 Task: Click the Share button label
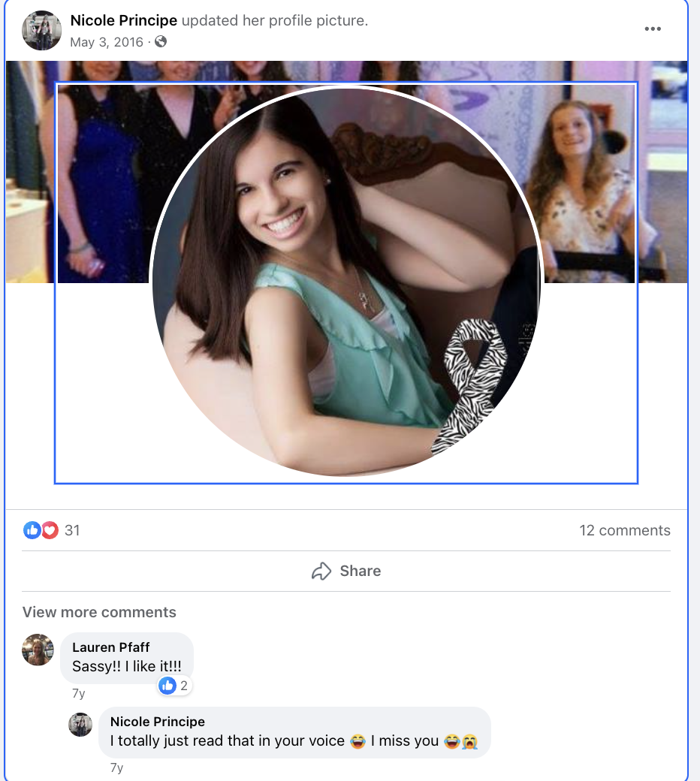[361, 571]
